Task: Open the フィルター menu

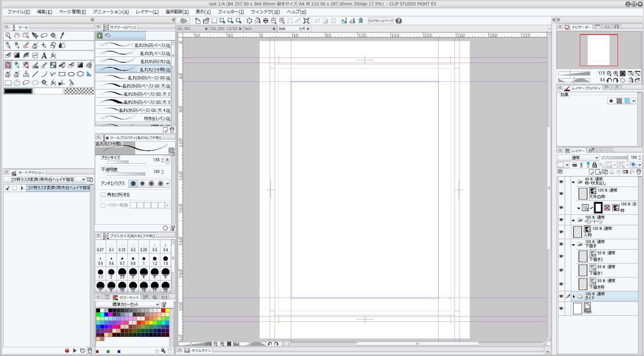Action: coord(231,12)
